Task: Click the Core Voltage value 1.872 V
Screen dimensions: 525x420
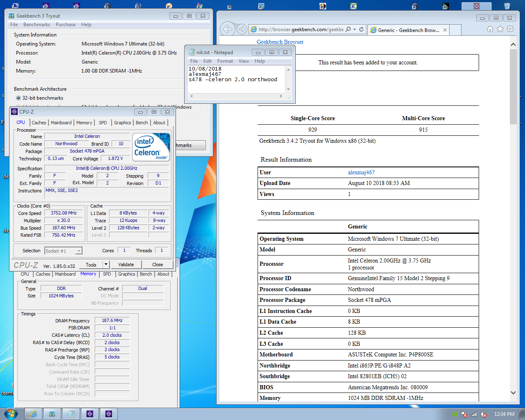Action: pos(115,158)
